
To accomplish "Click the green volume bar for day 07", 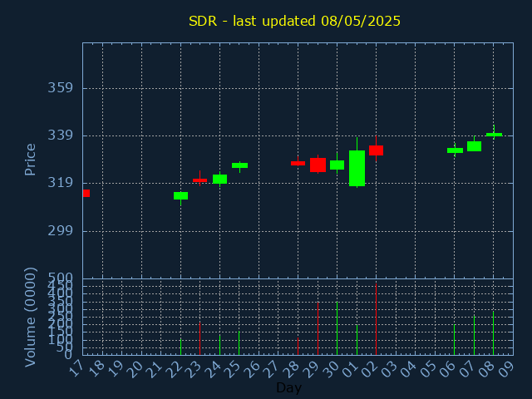I will (x=474, y=335).
